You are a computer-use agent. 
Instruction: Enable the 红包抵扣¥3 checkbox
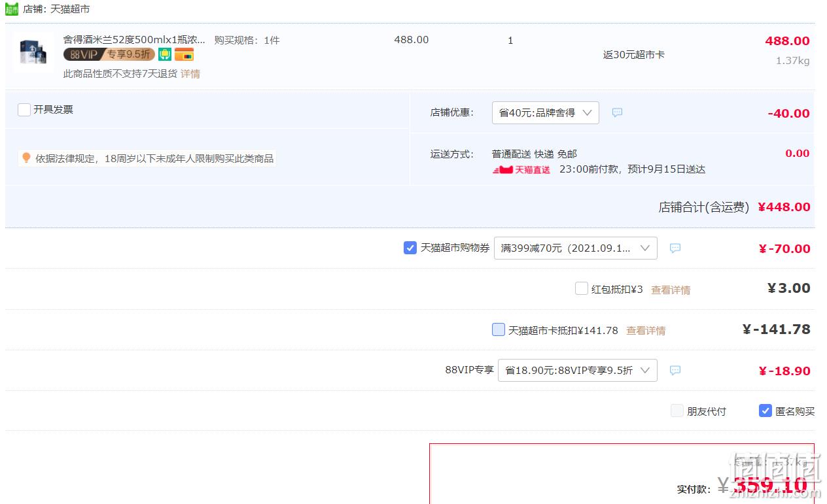pyautogui.click(x=582, y=288)
